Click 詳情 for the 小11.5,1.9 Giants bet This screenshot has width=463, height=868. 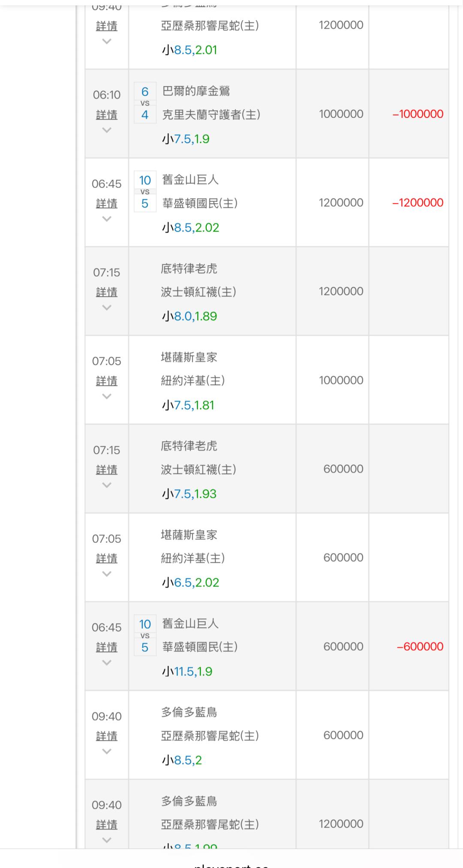(x=107, y=647)
